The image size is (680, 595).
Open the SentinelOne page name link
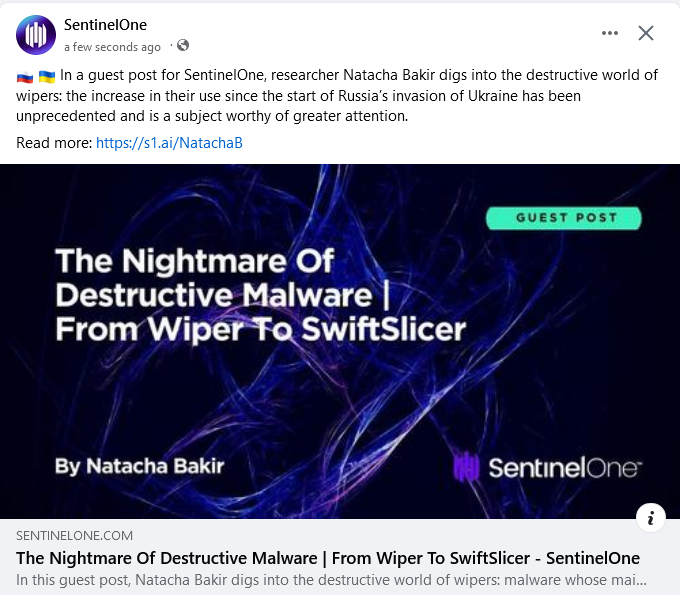101,25
